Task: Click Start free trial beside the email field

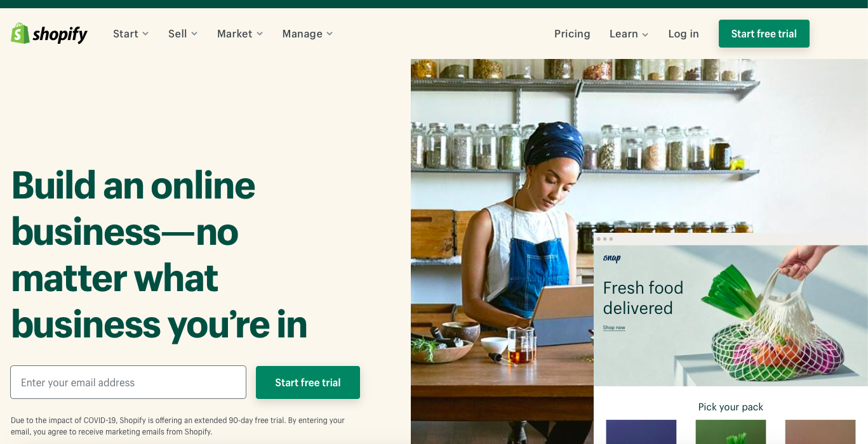Action: pyautogui.click(x=308, y=382)
